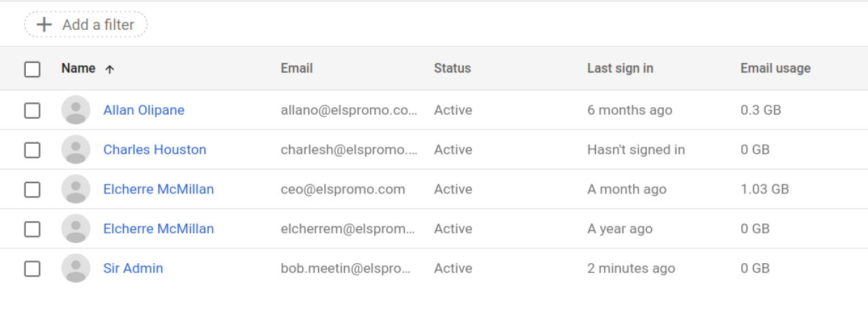Open the Allan Olipane user link
Viewport: 868px width, 310px height.
[144, 110]
